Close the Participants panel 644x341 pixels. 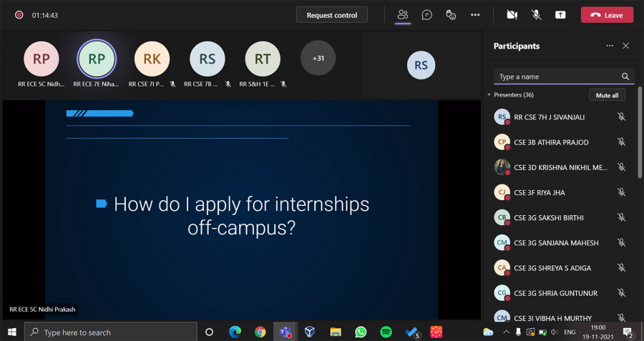[625, 46]
